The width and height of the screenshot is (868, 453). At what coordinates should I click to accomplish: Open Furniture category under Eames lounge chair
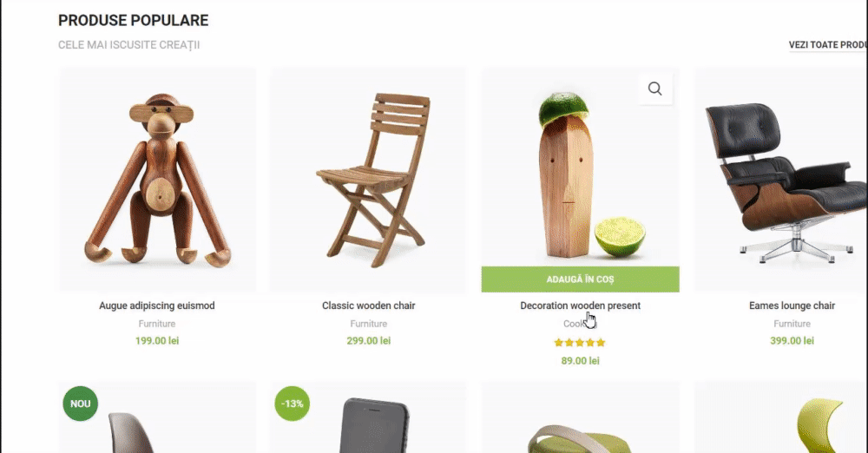(x=792, y=324)
